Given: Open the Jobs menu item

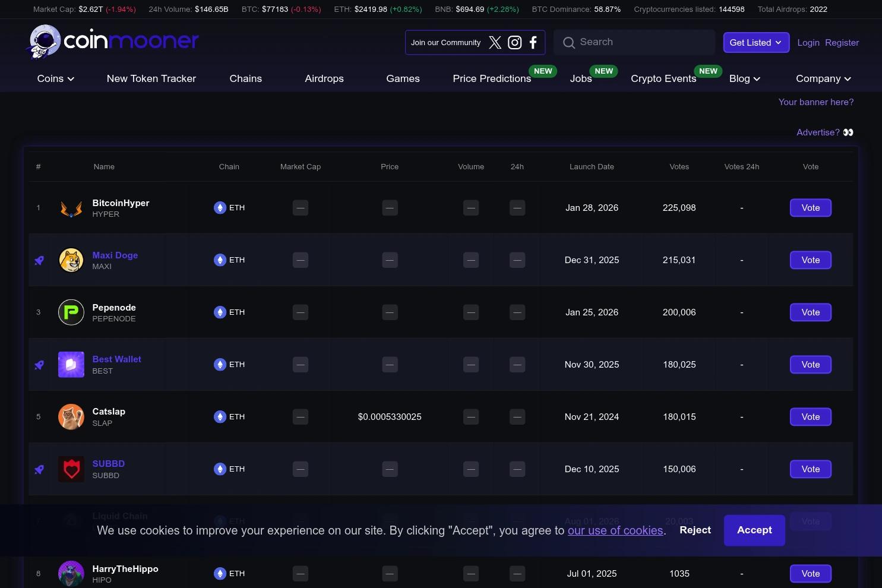Looking at the screenshot, I should (581, 78).
